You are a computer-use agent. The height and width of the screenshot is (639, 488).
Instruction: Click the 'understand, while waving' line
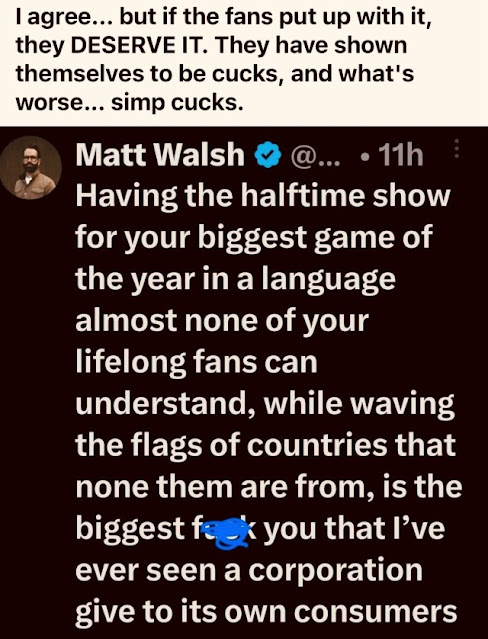265,405
